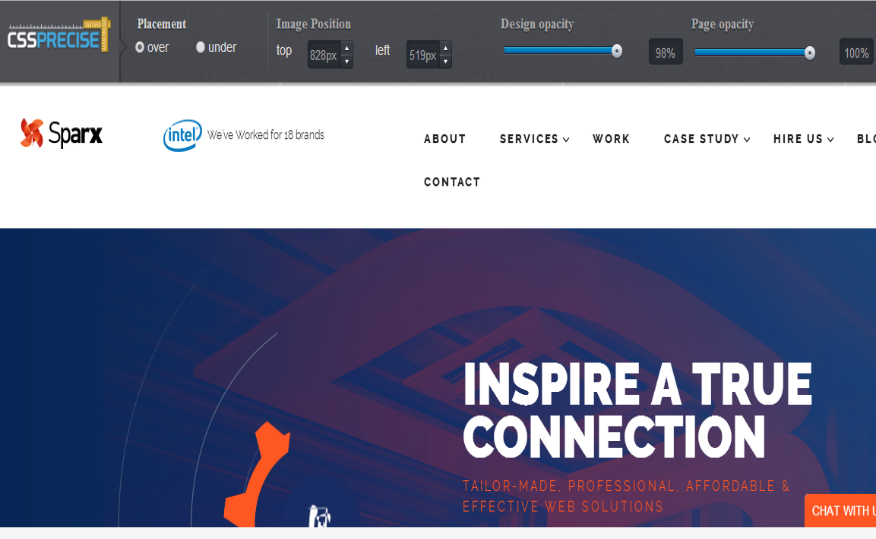This screenshot has width=876, height=539.
Task: Open the CONTACT menu item
Action: pos(452,182)
